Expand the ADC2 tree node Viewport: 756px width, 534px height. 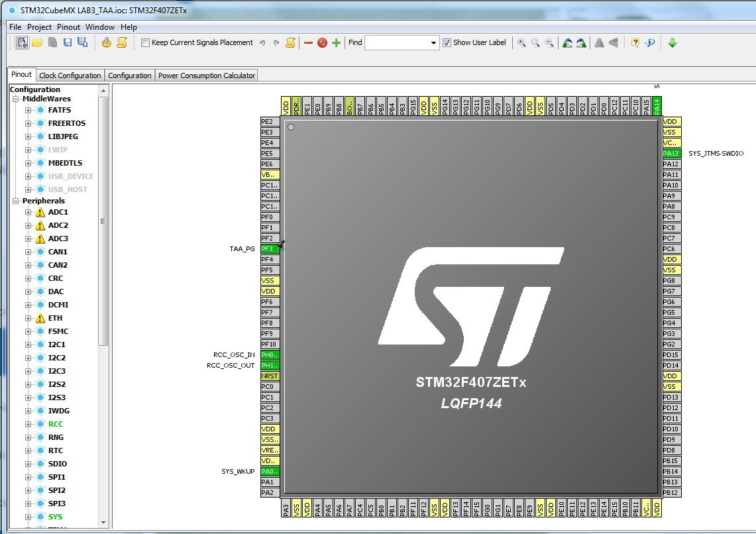click(x=28, y=225)
